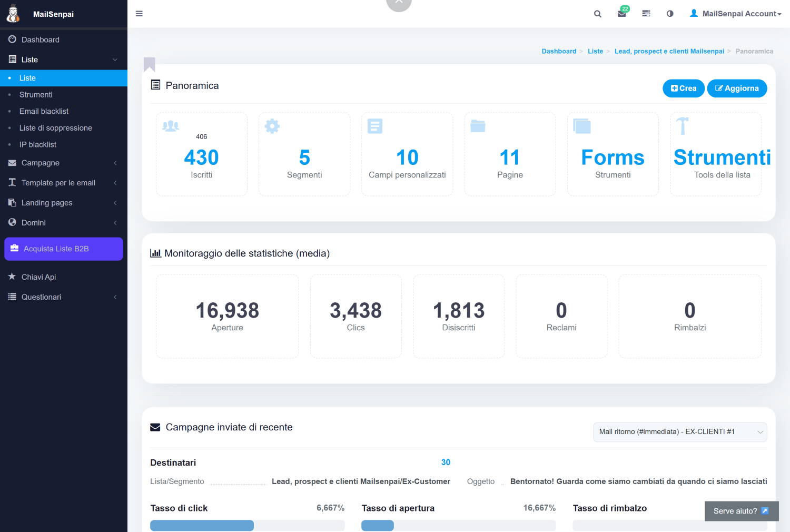Viewport: 790px width, 532px height.
Task: Toggle dark mode contrast icon
Action: coord(670,14)
